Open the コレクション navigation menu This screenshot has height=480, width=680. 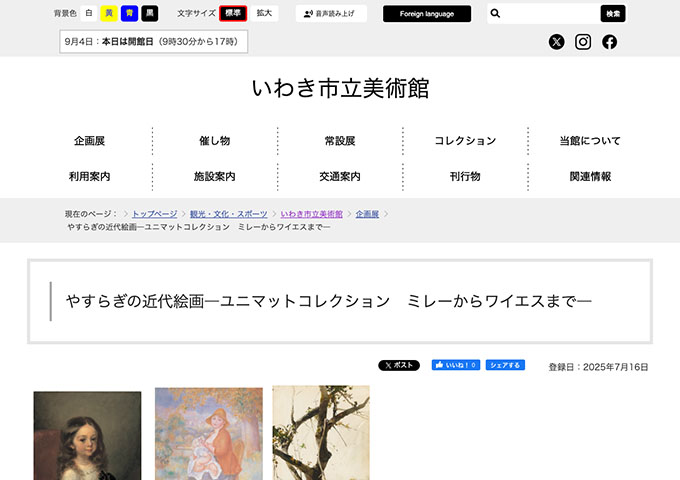(465, 141)
